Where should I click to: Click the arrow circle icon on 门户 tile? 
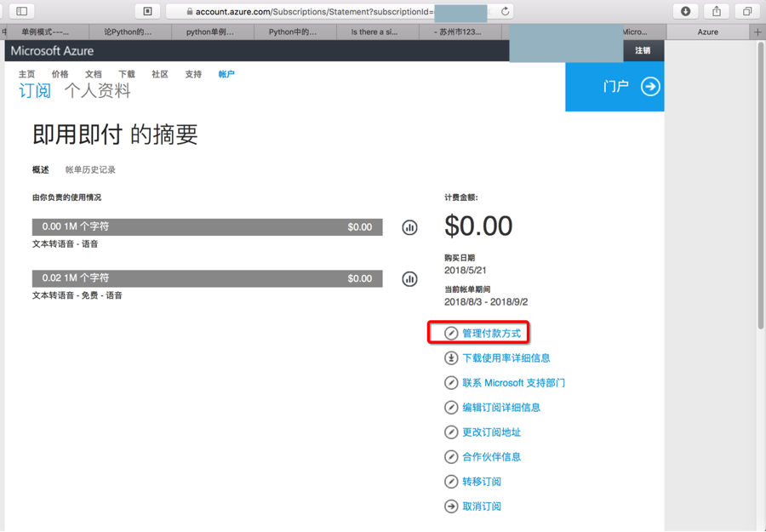point(650,87)
